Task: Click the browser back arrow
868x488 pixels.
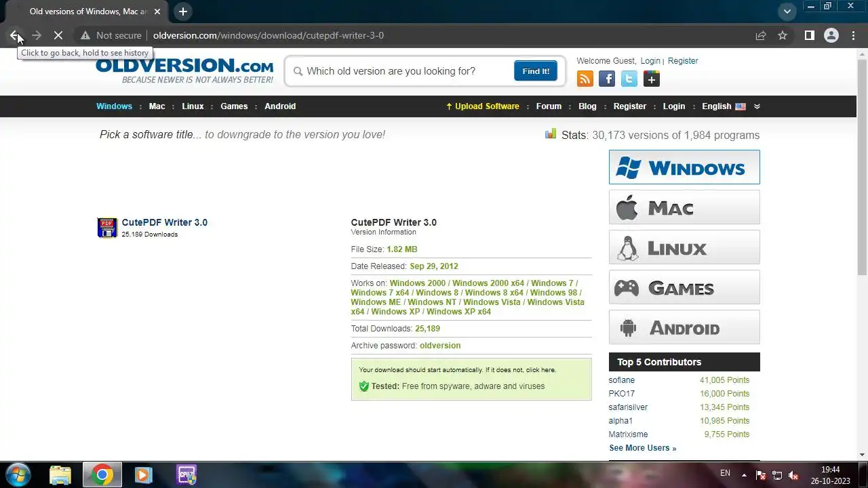Action: pyautogui.click(x=14, y=35)
